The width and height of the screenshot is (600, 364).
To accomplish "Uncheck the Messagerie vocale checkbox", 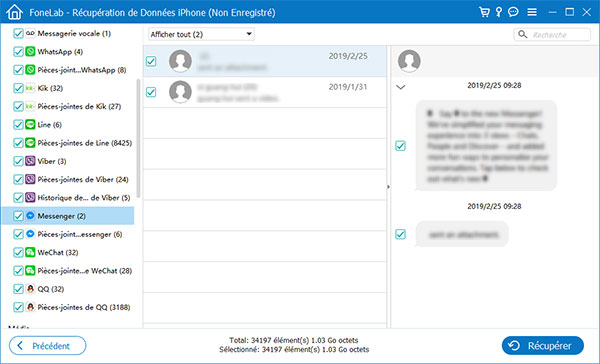I will coord(18,33).
